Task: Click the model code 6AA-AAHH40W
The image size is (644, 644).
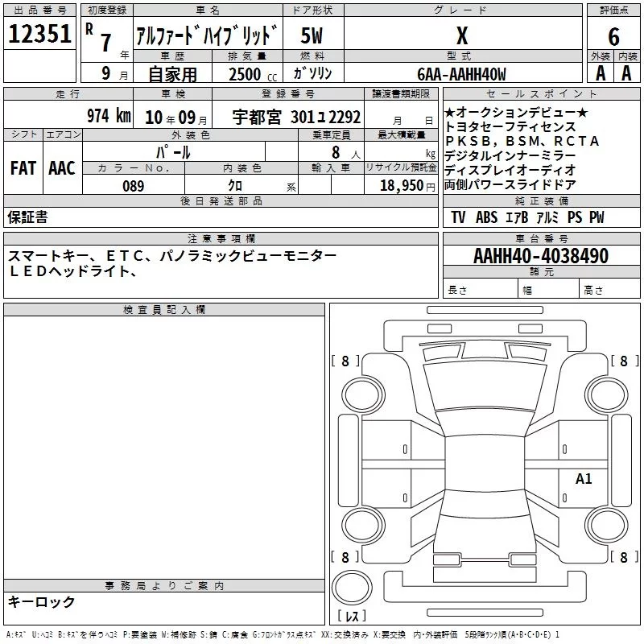Action: click(462, 74)
